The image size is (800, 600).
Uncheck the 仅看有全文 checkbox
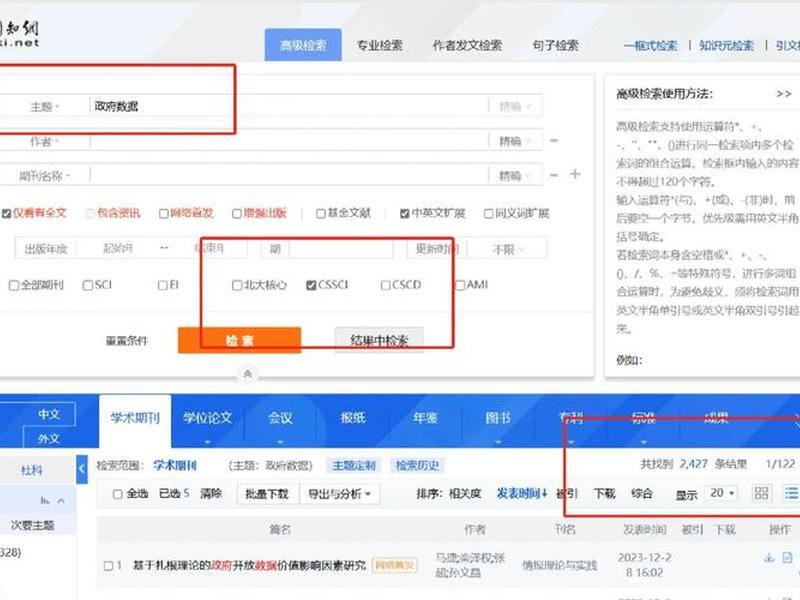7,213
